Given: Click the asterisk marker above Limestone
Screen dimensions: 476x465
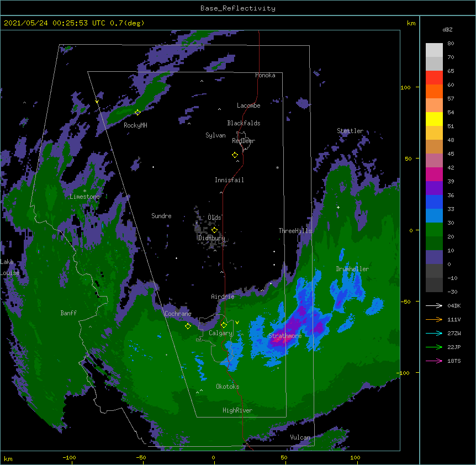Looking at the screenshot, I should 84,191.
